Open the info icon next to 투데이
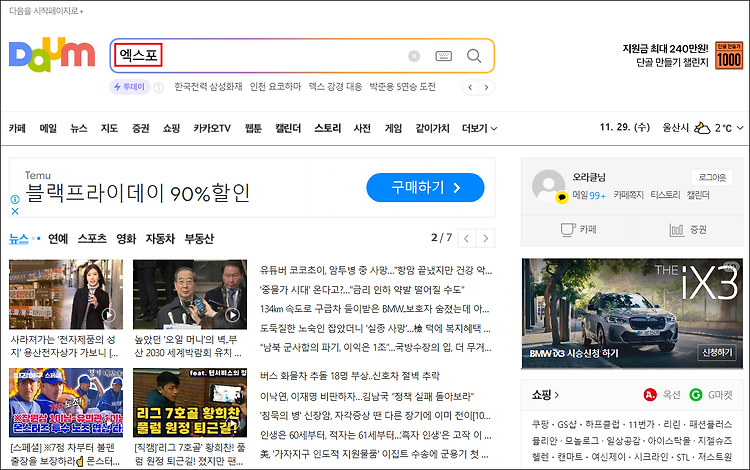Screen dimensions: 750x470 pyautogui.click(x=159, y=87)
